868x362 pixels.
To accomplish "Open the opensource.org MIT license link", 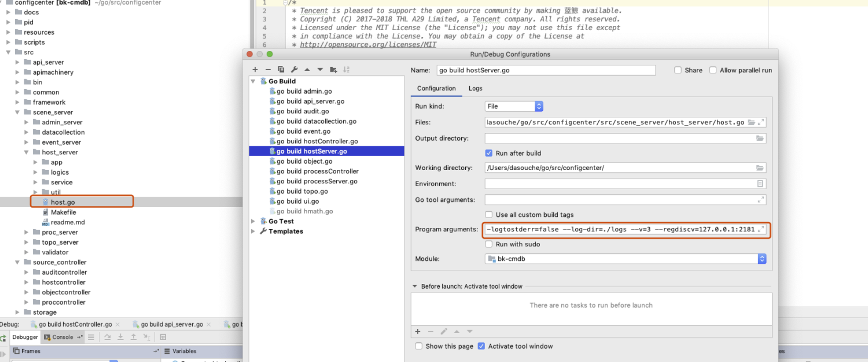I will coord(368,45).
